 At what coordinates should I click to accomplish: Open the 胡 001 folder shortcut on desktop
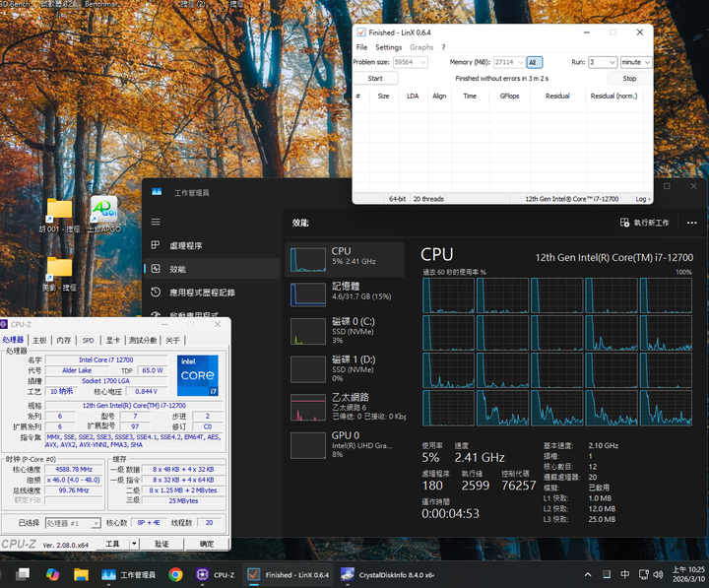59,216
